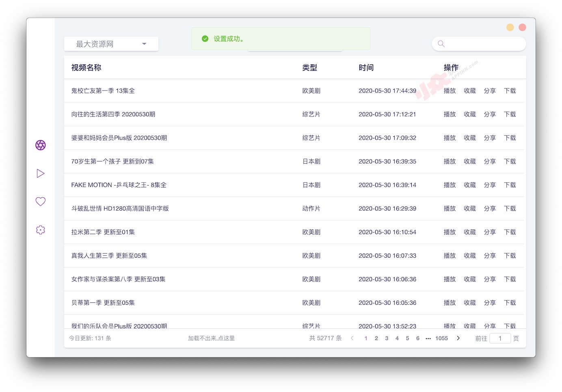562x392 pixels.
Task: Play FAKE MOTION -乒乓球之王-
Action: (450, 185)
